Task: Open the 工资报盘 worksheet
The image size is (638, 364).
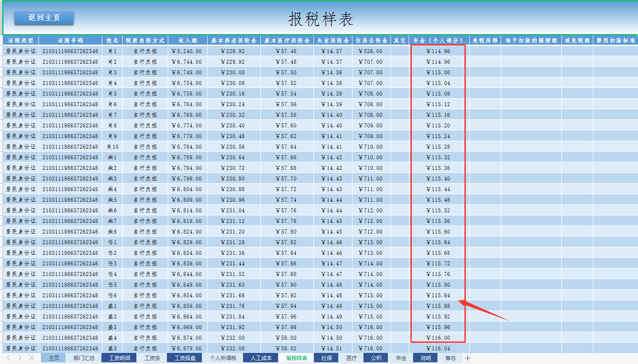Action: 185,358
